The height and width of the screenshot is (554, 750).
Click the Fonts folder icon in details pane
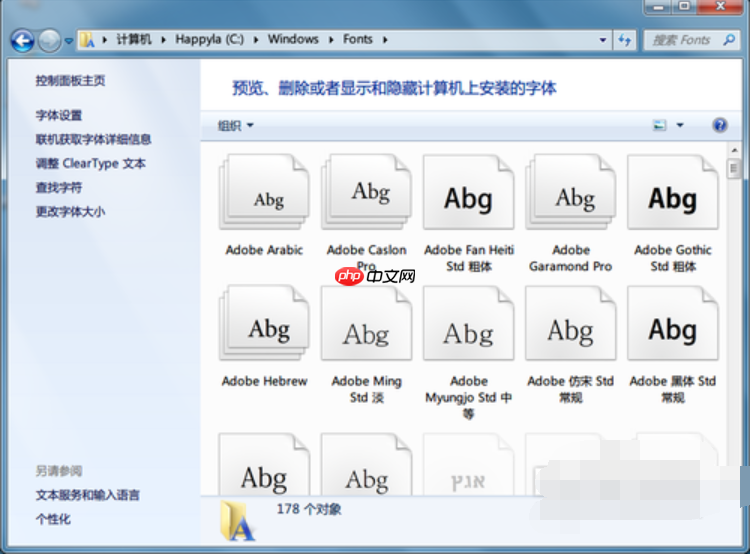coord(238,521)
